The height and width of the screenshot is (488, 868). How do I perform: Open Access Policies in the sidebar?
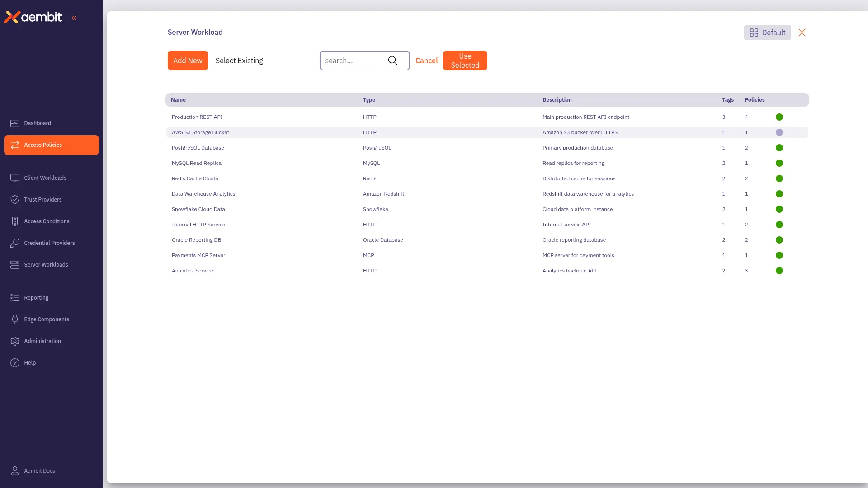tap(52, 145)
